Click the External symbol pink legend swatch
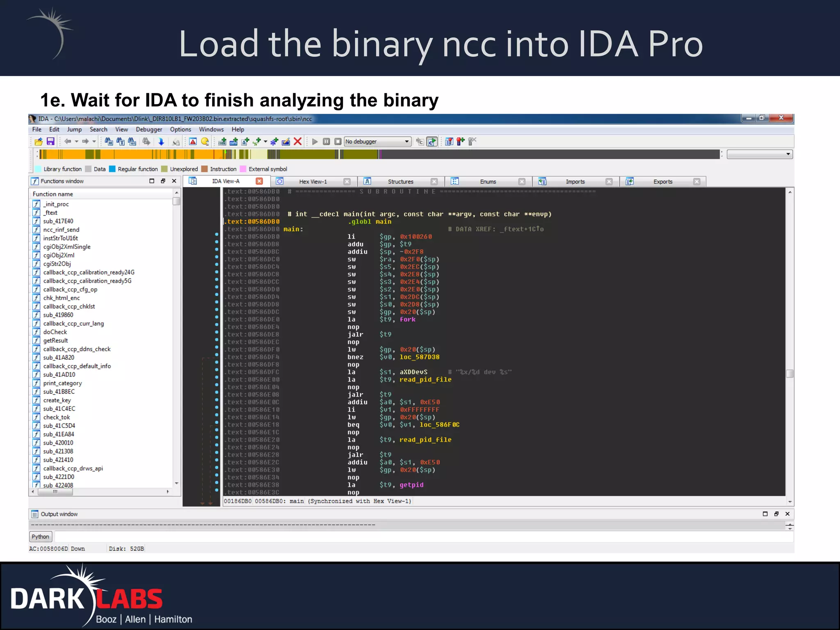840x630 pixels. [x=243, y=169]
